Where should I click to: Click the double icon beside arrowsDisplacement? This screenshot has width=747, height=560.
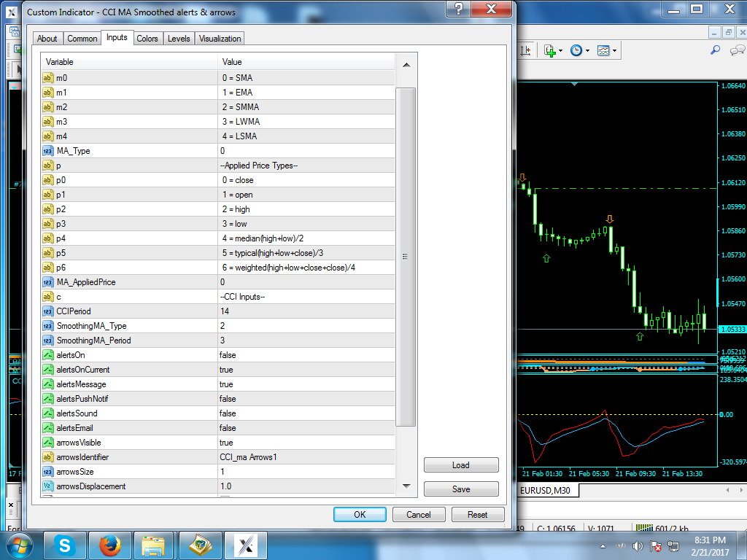tap(47, 486)
